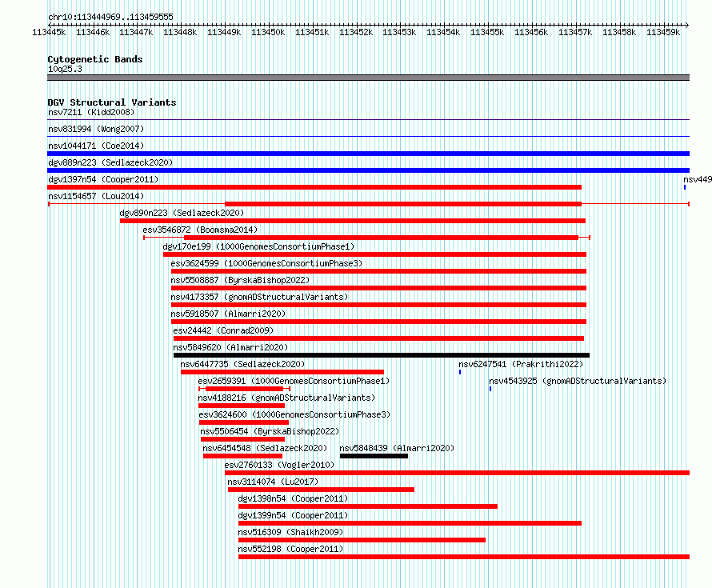The height and width of the screenshot is (588, 712).
Task: Click the red bar under dgv890n223 (Sedlazeck2020)
Action: tap(352, 221)
